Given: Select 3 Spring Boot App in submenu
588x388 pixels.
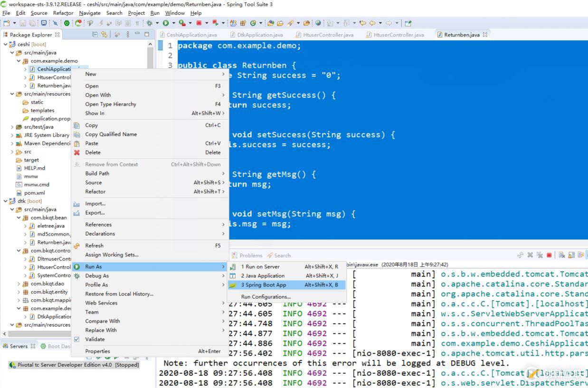Looking at the screenshot, I should (263, 285).
